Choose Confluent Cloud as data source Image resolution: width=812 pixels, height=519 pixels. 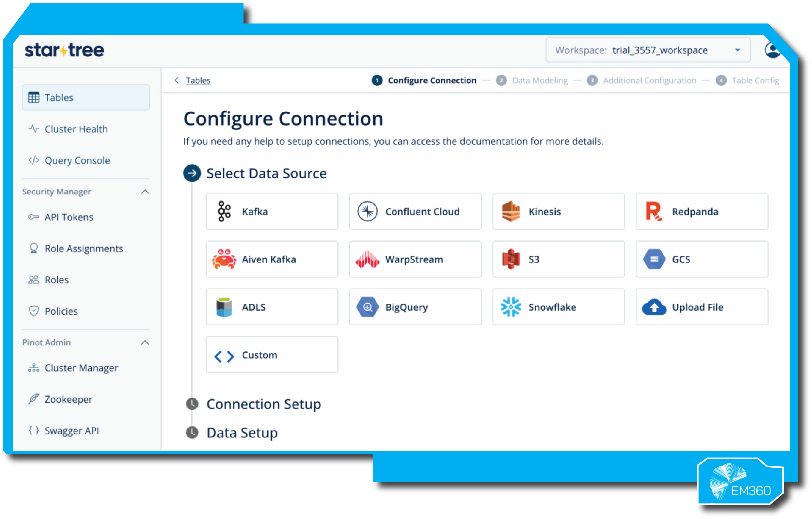click(x=415, y=211)
